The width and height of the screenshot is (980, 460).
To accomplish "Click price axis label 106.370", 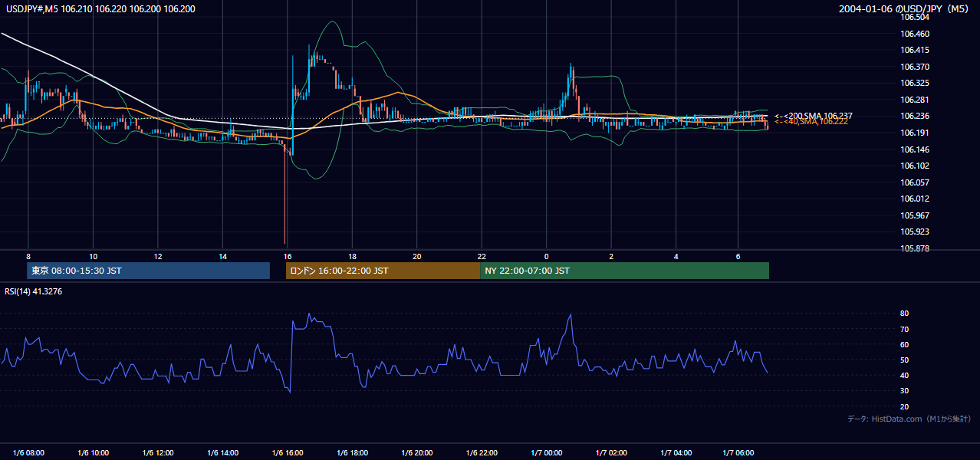I will [x=915, y=67].
